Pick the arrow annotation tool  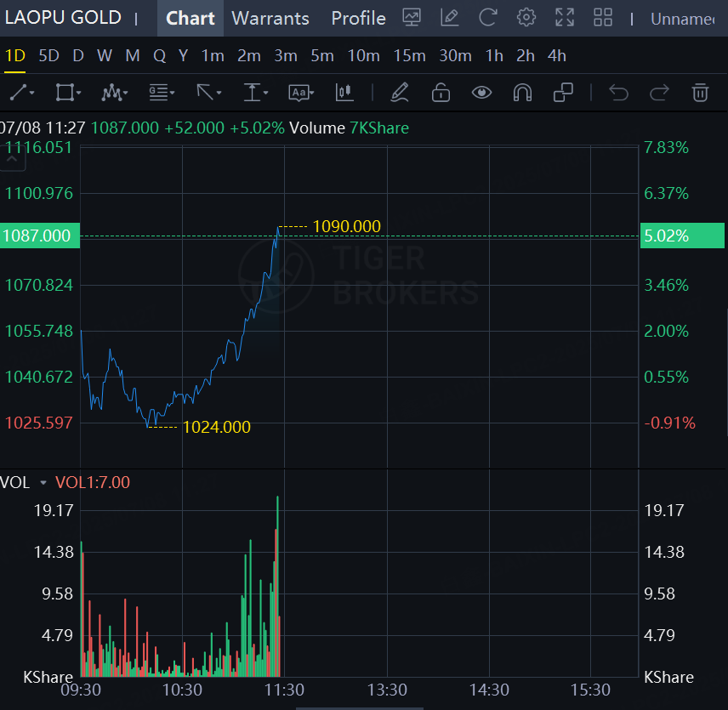(x=205, y=93)
